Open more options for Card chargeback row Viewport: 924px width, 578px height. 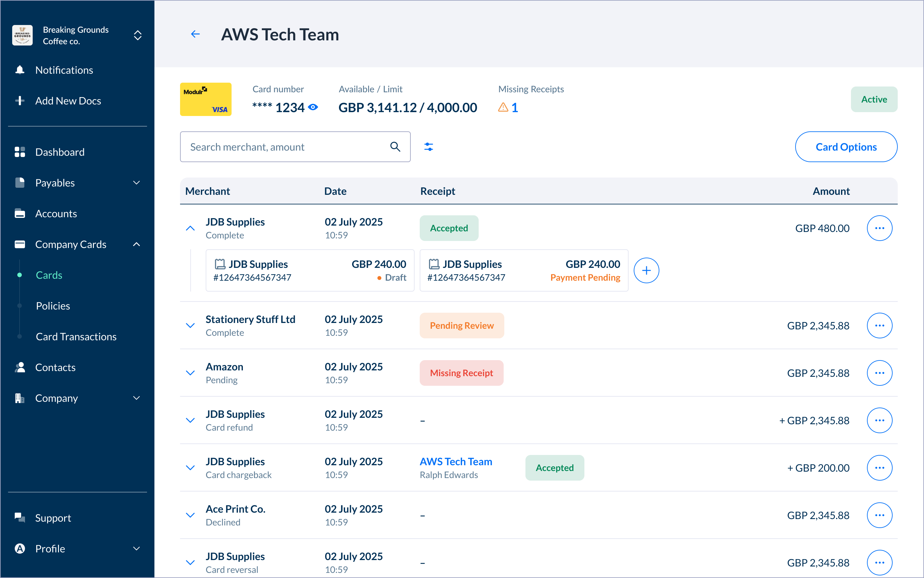coord(879,468)
